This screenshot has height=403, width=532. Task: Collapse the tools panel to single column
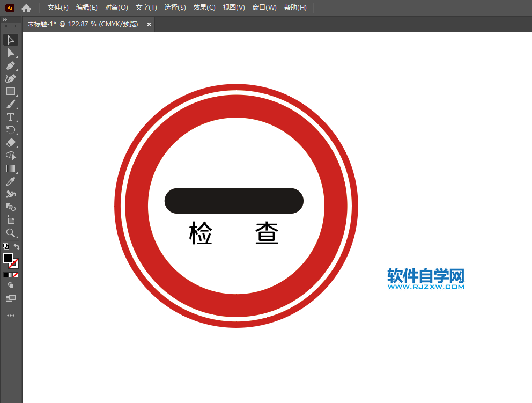6,19
